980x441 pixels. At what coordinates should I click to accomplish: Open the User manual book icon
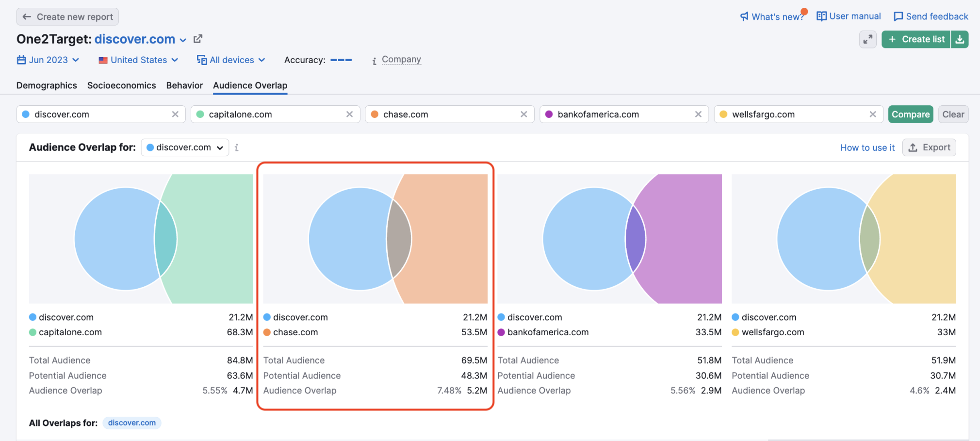click(x=821, y=16)
